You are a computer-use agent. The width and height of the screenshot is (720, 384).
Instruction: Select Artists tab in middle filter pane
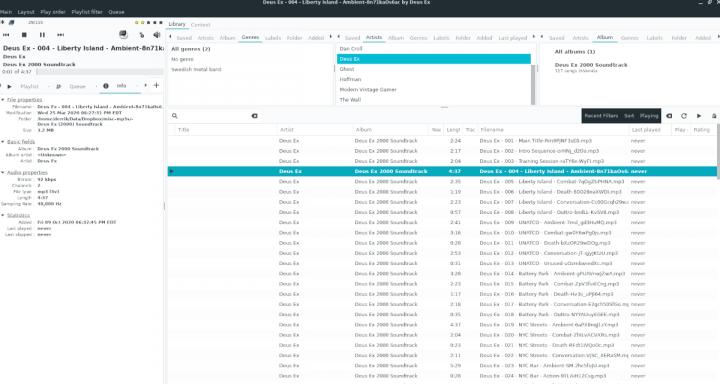[374, 37]
